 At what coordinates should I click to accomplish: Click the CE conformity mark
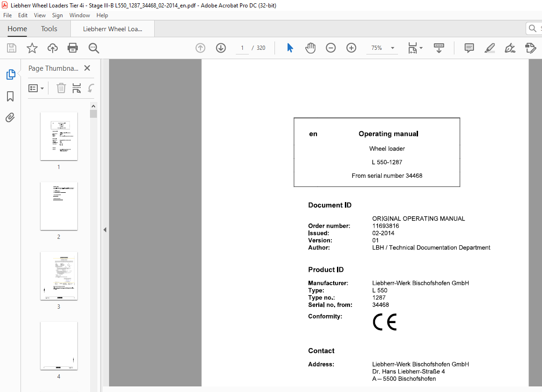coord(384,322)
